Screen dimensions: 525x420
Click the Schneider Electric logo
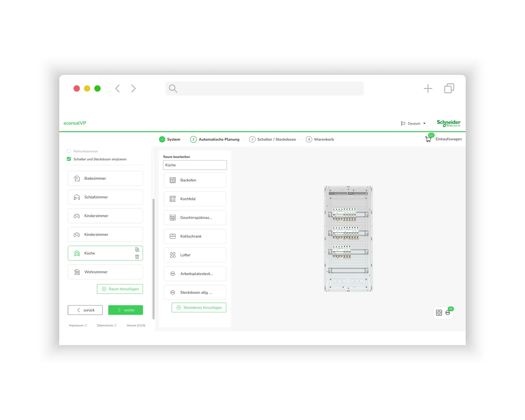449,123
